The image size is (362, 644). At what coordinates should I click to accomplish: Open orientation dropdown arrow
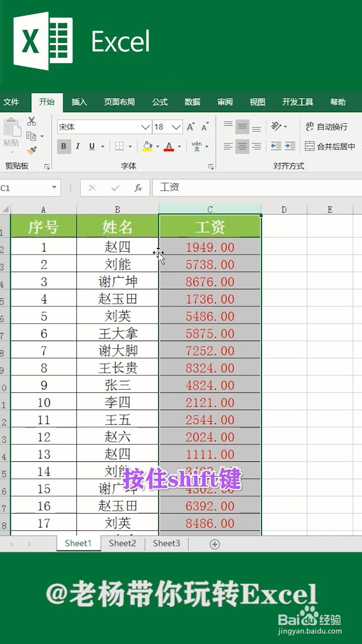click(x=286, y=127)
